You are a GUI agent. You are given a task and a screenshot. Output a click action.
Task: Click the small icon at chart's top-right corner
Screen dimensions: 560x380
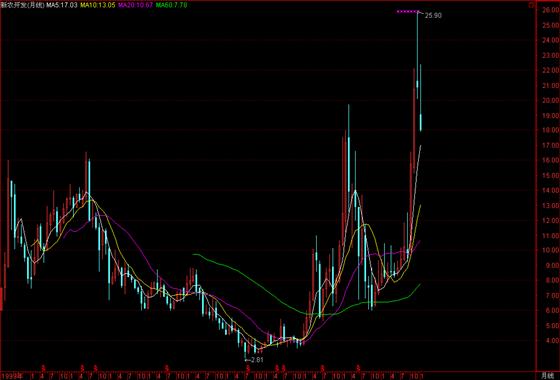pyautogui.click(x=531, y=5)
